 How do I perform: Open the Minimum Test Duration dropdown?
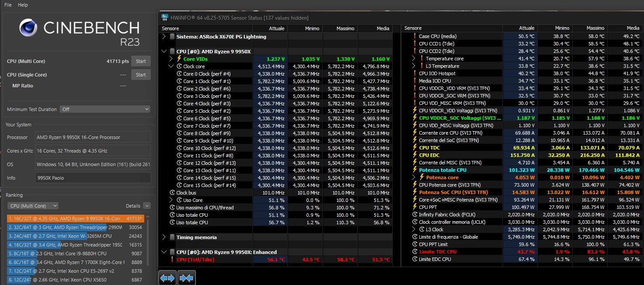point(105,109)
